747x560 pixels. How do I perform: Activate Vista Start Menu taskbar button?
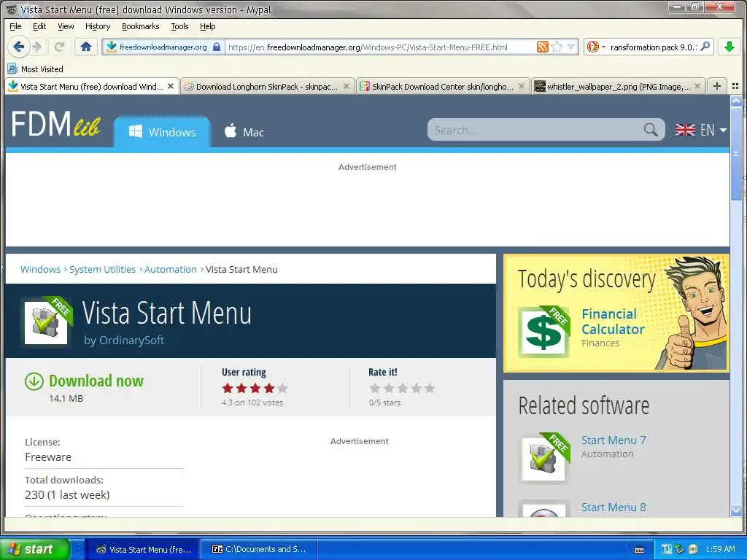(x=144, y=549)
